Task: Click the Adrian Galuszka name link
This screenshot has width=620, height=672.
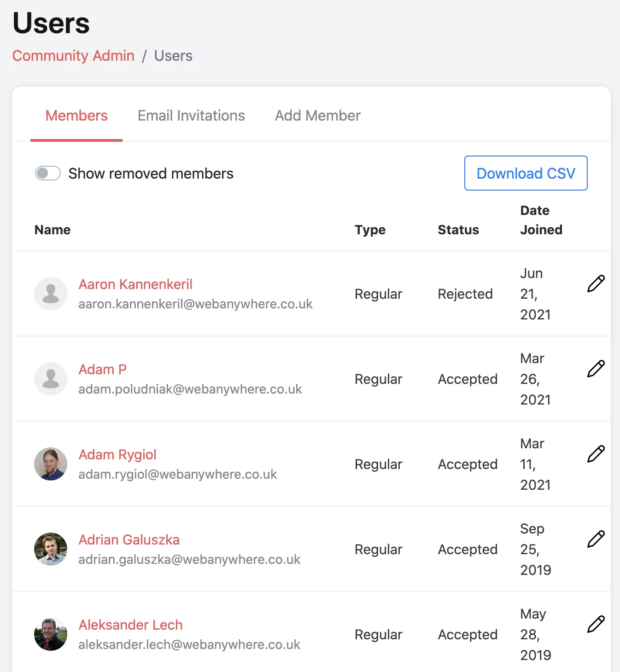Action: click(129, 540)
